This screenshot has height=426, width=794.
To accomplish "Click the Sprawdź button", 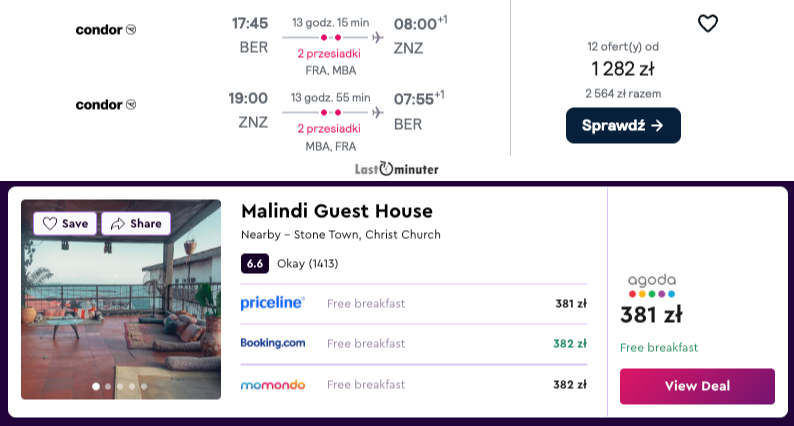I will pyautogui.click(x=623, y=125).
